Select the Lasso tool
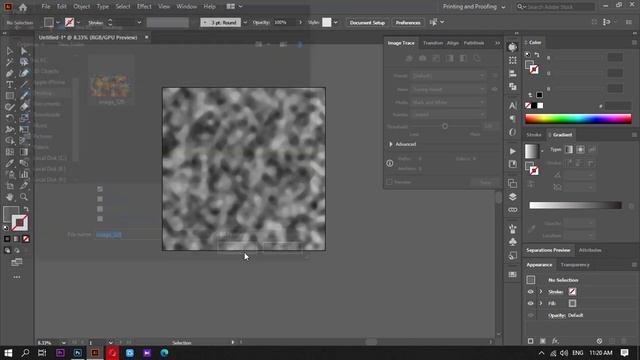Image resolution: width=640 pixels, height=360 pixels. pyautogui.click(x=24, y=62)
